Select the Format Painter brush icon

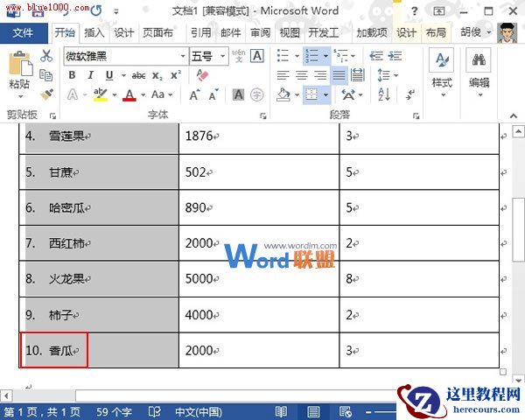click(x=46, y=94)
